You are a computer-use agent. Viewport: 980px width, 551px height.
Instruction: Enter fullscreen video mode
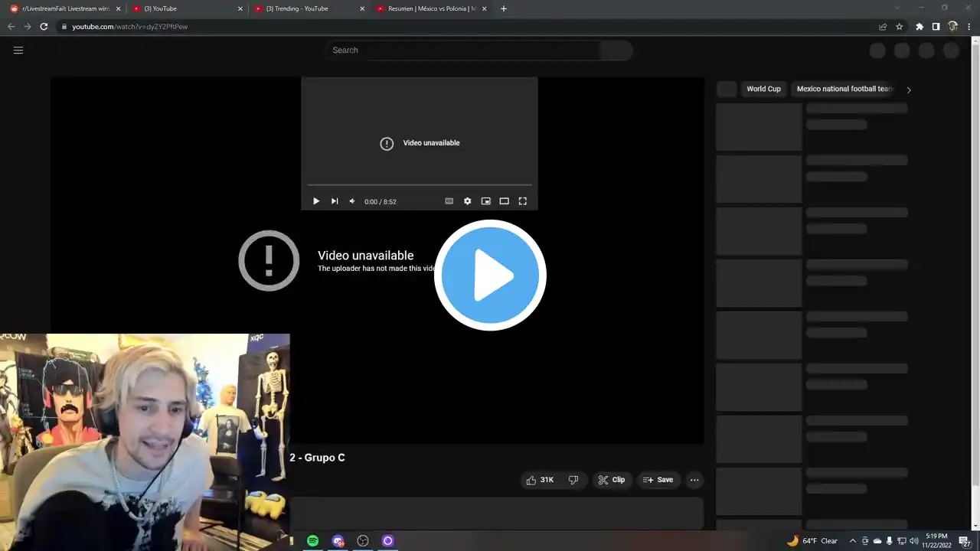[x=523, y=201]
